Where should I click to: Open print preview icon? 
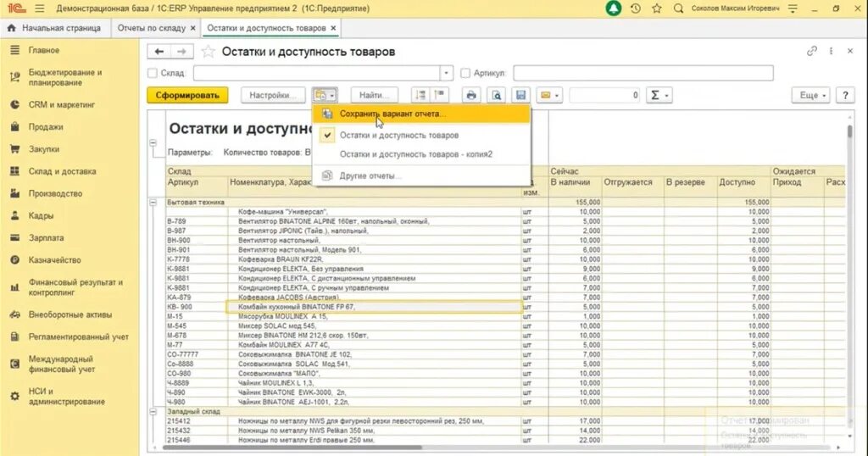(497, 95)
